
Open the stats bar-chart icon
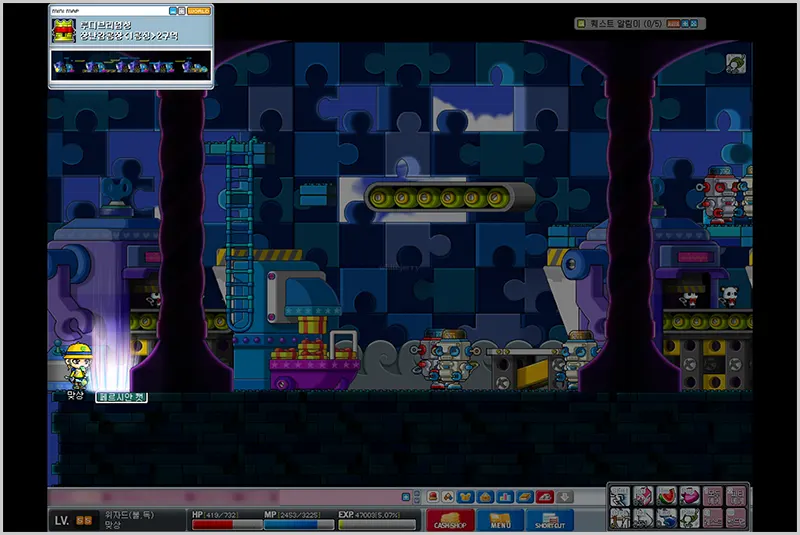coord(505,497)
